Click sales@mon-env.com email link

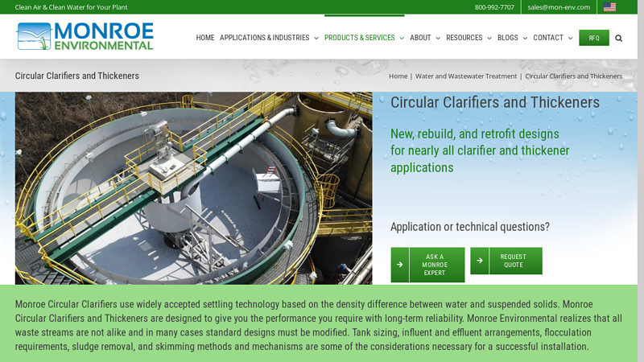click(559, 7)
